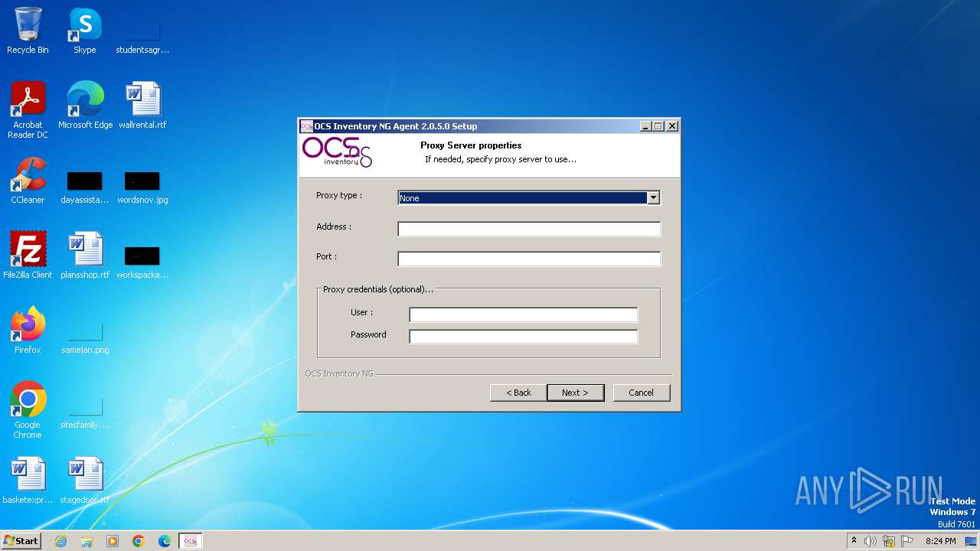Viewport: 980px width, 551px height.
Task: Focus the proxy Address input field
Action: pyautogui.click(x=529, y=229)
